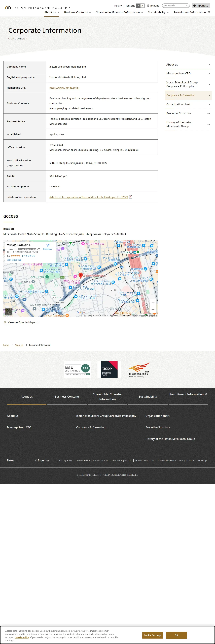Expand Business Contents menu plus icon
The height and width of the screenshot is (644, 215).
click(90, 13)
